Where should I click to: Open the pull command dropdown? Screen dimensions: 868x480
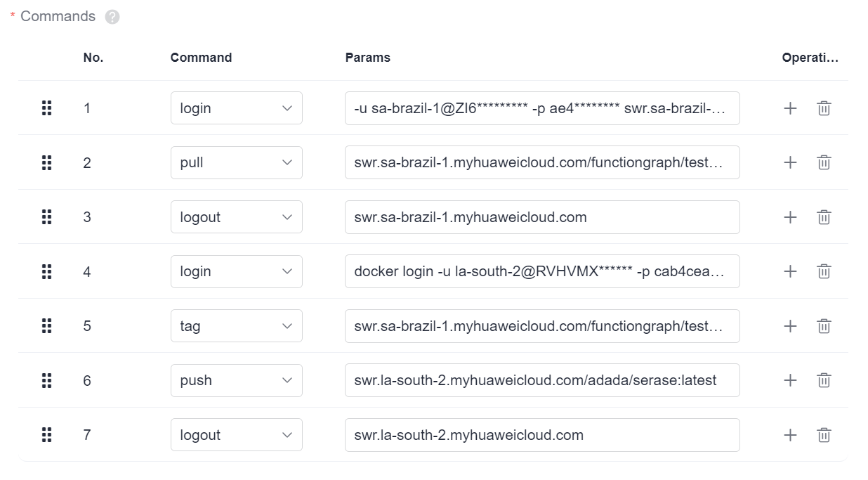pos(236,163)
